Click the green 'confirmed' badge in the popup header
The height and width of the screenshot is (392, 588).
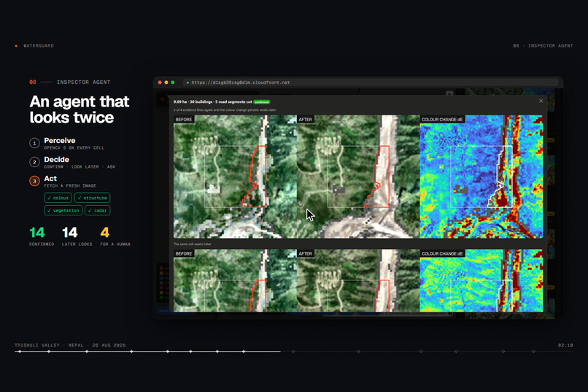pos(261,102)
